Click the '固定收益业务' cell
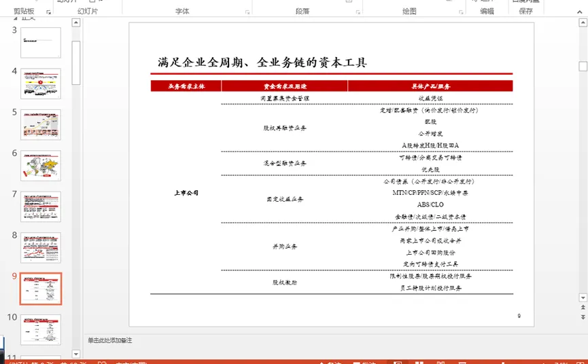The height and width of the screenshot is (364, 588). (285, 199)
